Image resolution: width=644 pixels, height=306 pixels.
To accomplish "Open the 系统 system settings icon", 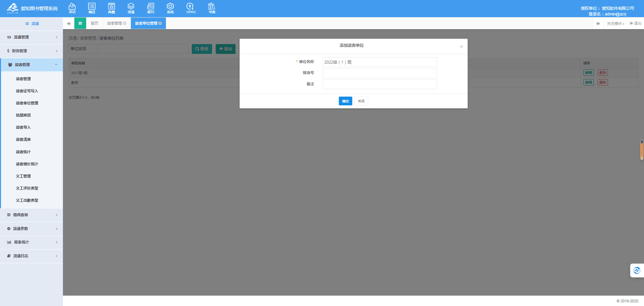I will [x=170, y=8].
